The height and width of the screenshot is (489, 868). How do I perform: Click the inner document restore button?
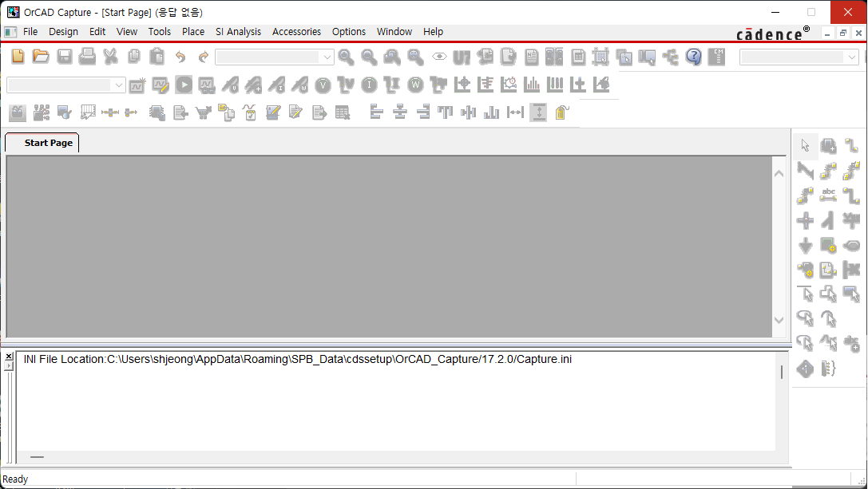pos(842,34)
